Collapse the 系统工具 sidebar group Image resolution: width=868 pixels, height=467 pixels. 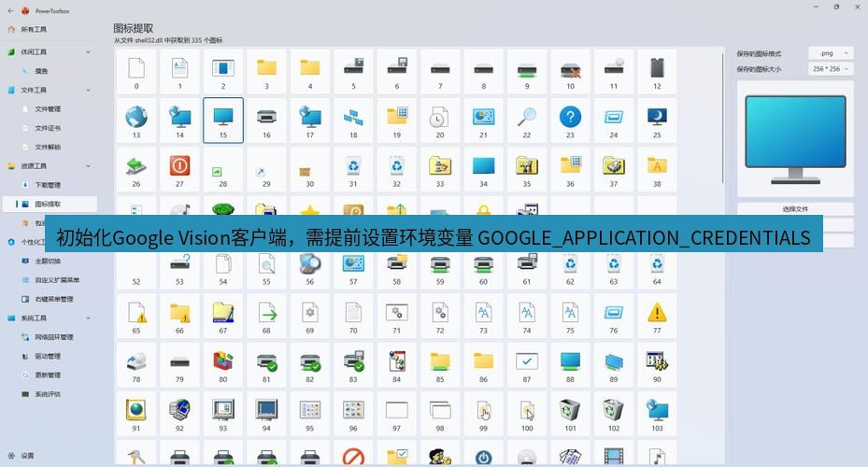coord(88,318)
